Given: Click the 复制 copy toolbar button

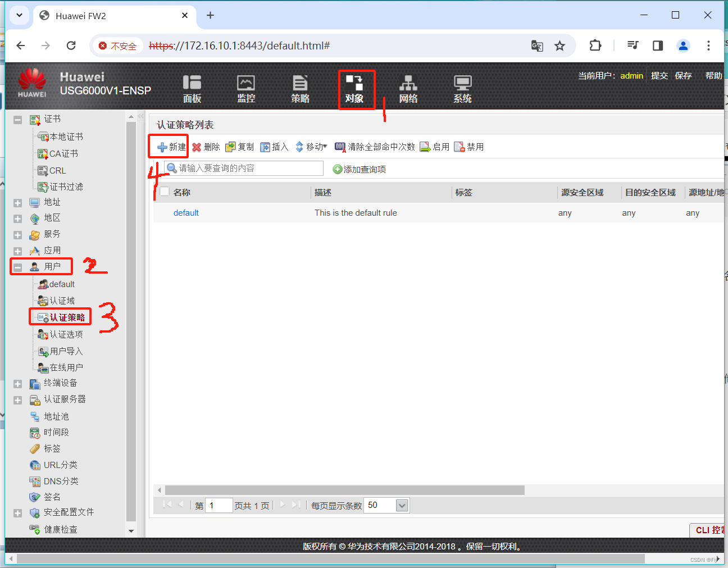Looking at the screenshot, I should point(240,147).
